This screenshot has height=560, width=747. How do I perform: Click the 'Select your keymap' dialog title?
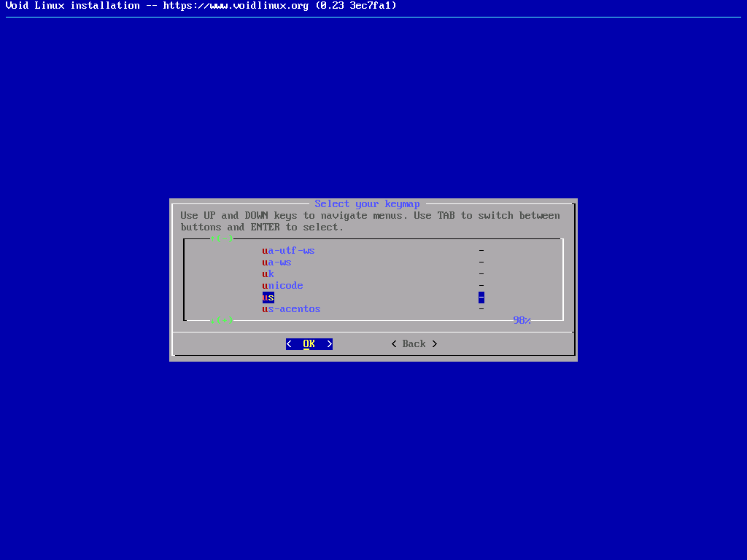(x=367, y=204)
